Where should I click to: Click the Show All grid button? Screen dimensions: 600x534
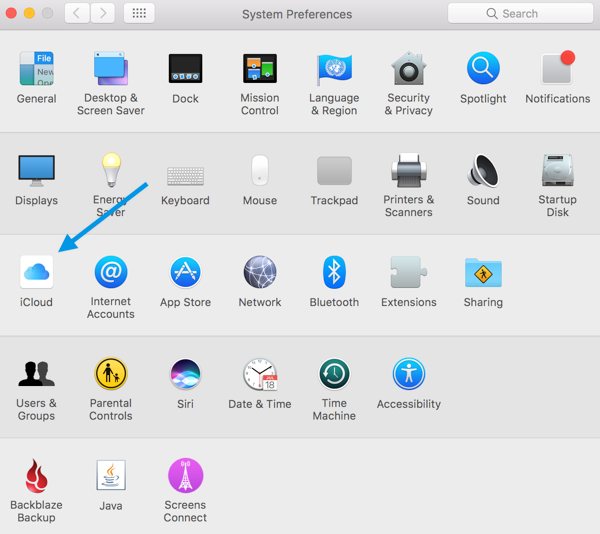coord(139,13)
